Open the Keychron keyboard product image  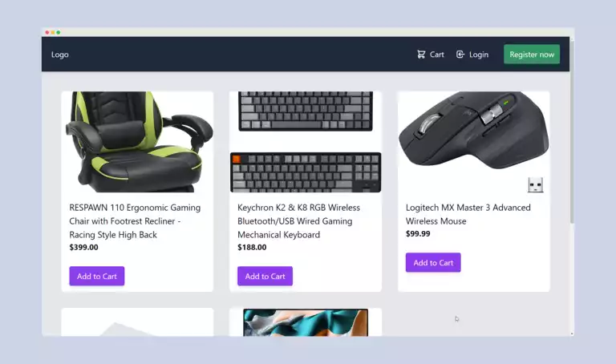(x=306, y=142)
